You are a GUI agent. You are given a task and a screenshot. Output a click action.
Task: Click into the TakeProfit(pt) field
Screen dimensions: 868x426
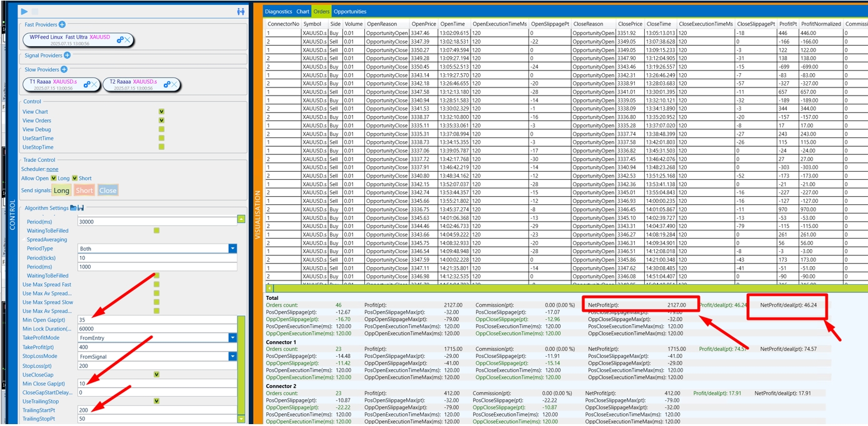(x=157, y=347)
